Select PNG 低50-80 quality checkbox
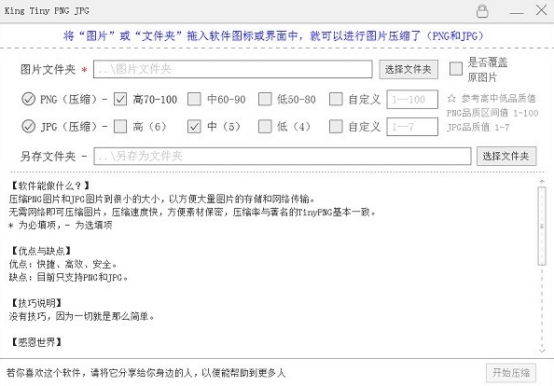 click(265, 99)
